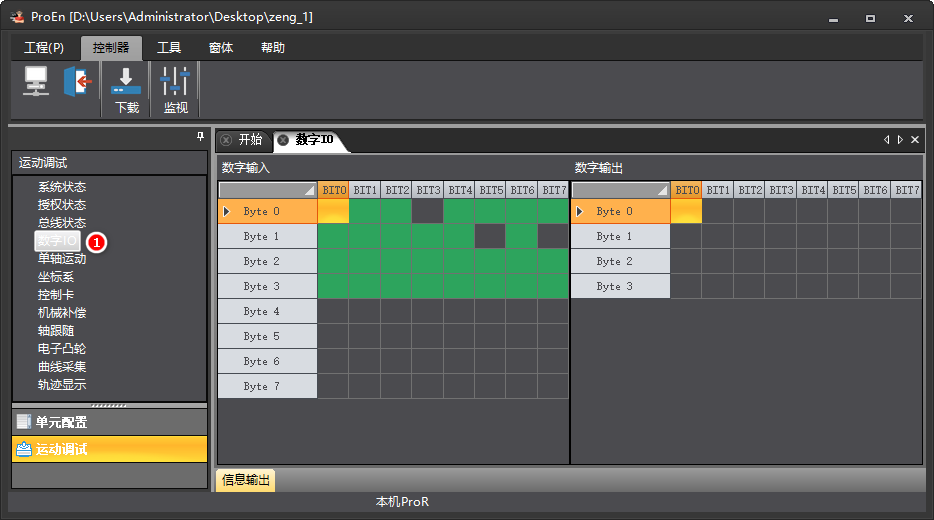This screenshot has width=934, height=520.
Task: Click the tab scroll right arrow
Action: [900, 139]
